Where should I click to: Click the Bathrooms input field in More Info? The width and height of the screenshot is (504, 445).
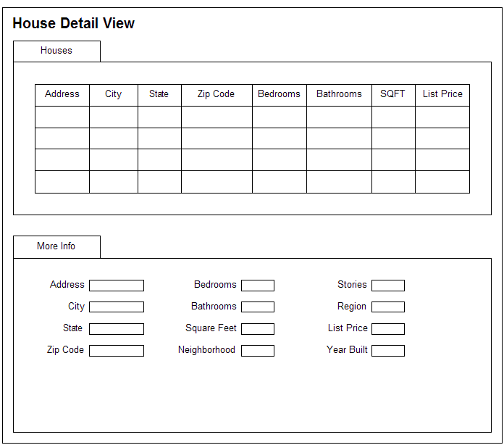258,307
